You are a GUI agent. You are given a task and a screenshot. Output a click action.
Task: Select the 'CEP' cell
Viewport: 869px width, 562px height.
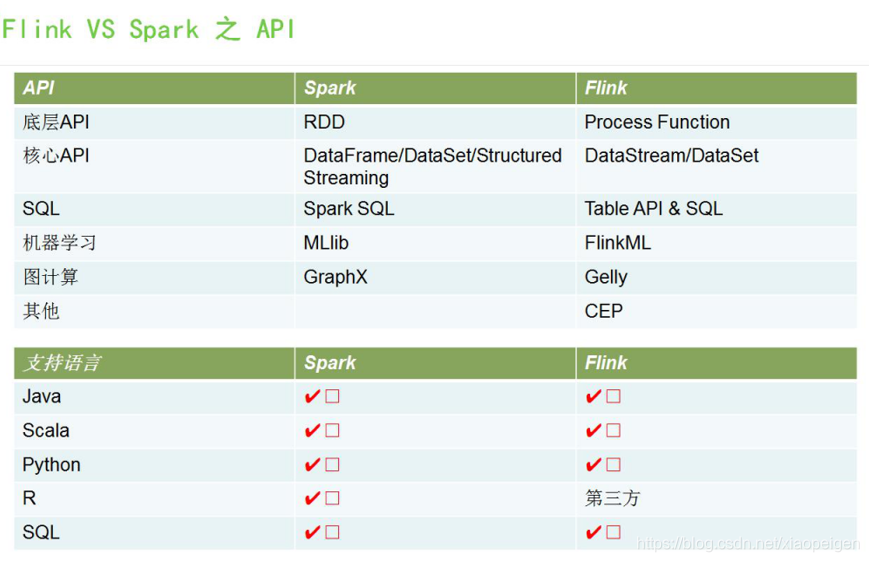[x=604, y=311]
